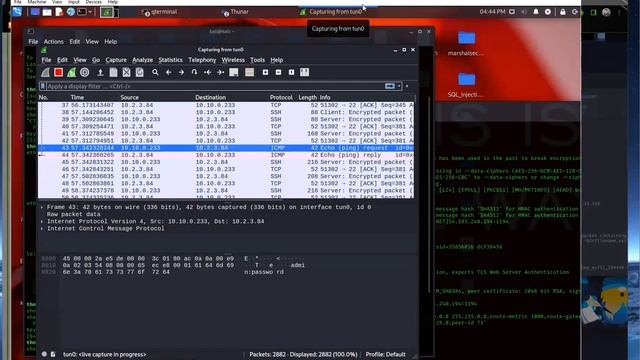Close this capture file icon
Image resolution: width=640 pixels, height=360 pixels.
pyautogui.click(x=127, y=72)
